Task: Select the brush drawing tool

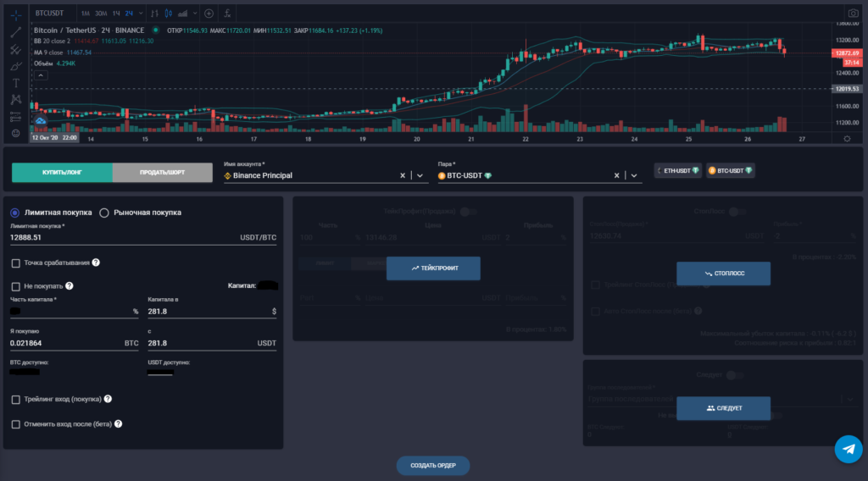Action: pyautogui.click(x=15, y=66)
